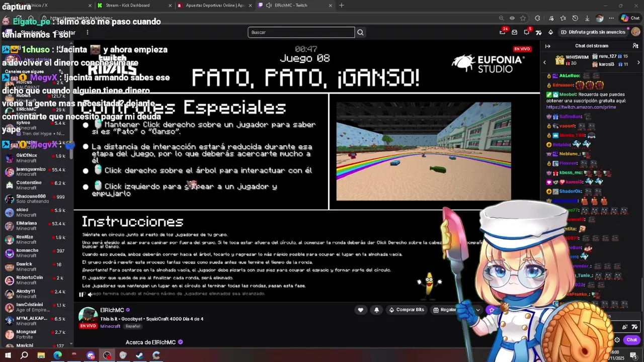Open the Windows Start menu

[x=8, y=355]
